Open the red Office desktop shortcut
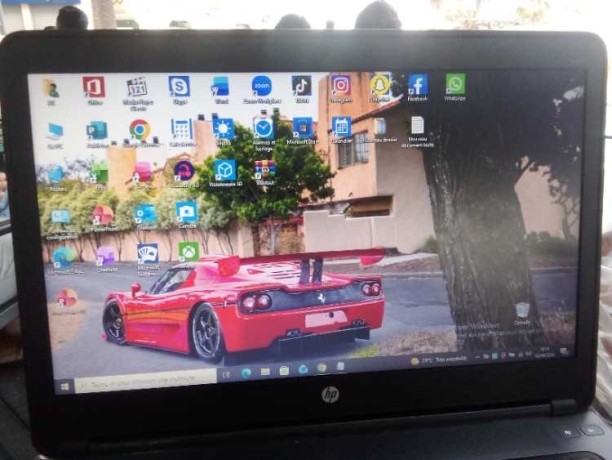Screen dimensions: 612x460 coord(94,91)
